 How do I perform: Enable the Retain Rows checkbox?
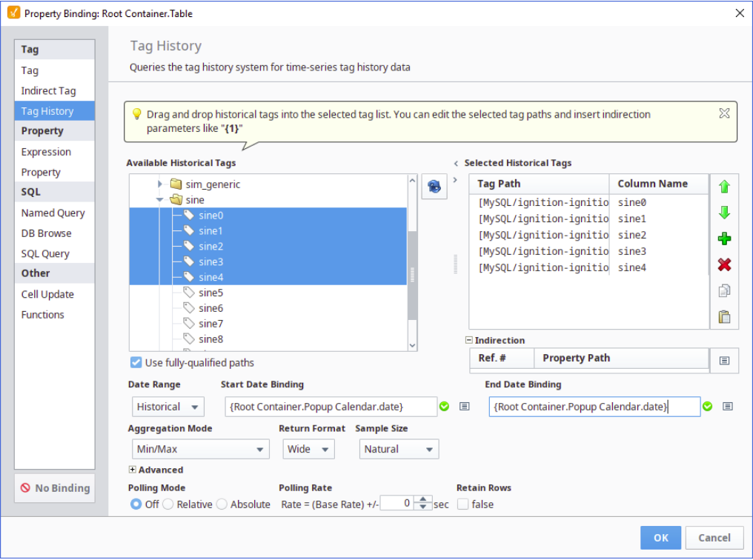[x=463, y=504]
